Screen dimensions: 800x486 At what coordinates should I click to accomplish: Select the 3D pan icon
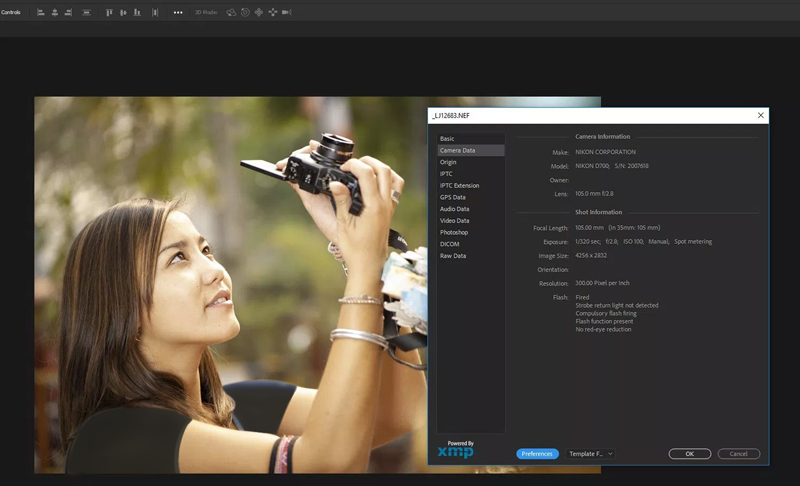[x=259, y=13]
